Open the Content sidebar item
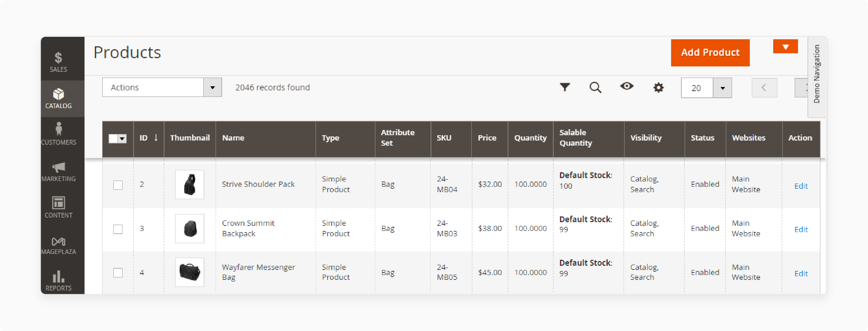This screenshot has height=331, width=868. (x=59, y=207)
